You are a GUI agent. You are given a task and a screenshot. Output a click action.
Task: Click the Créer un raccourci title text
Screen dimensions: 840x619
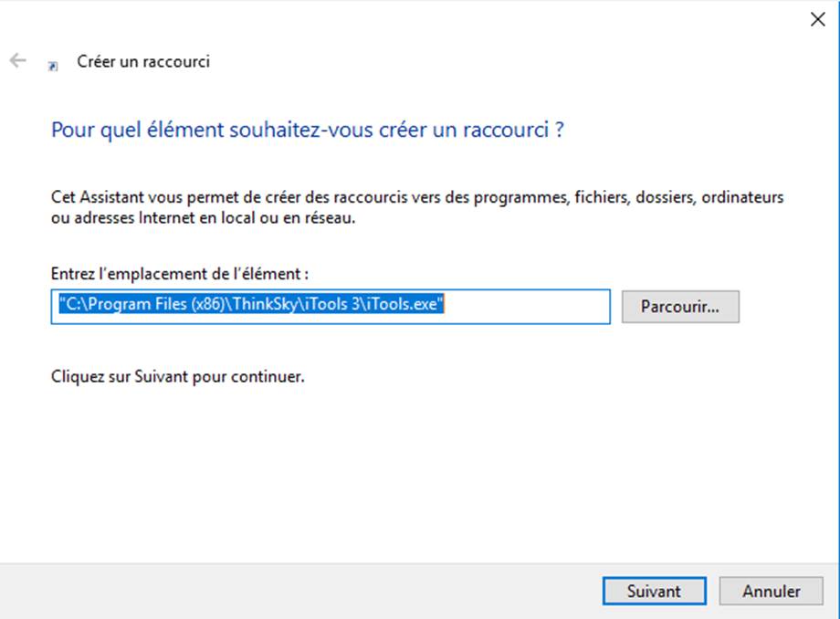(143, 61)
